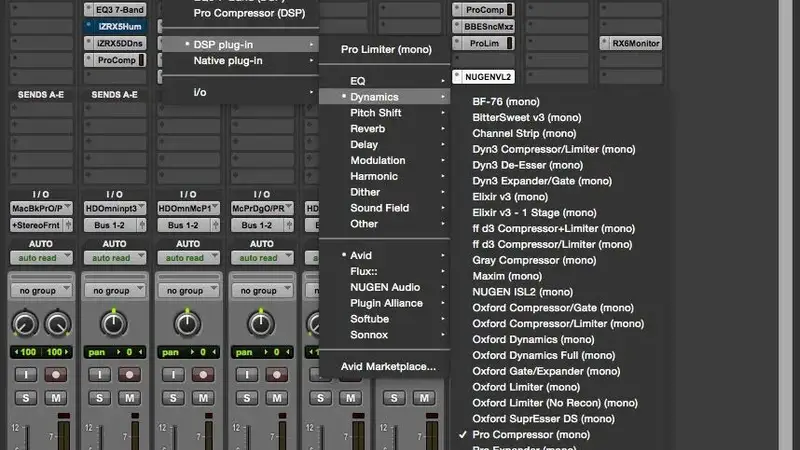Open HDOmnMcP1 input path selector

click(188, 208)
